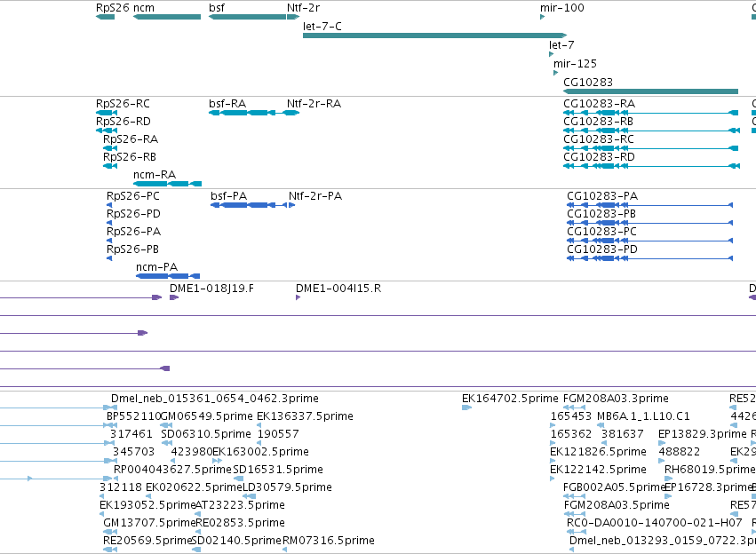The width and height of the screenshot is (756, 554).
Task: Click the let-7-C gene bar
Action: pyautogui.click(x=434, y=36)
